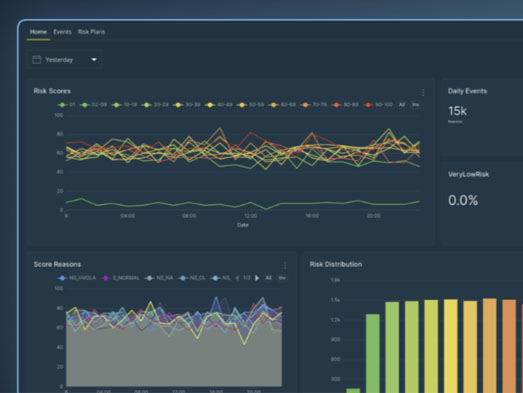Toggle the 70-79 series legend entry
This screenshot has width=523, height=393.
314,105
